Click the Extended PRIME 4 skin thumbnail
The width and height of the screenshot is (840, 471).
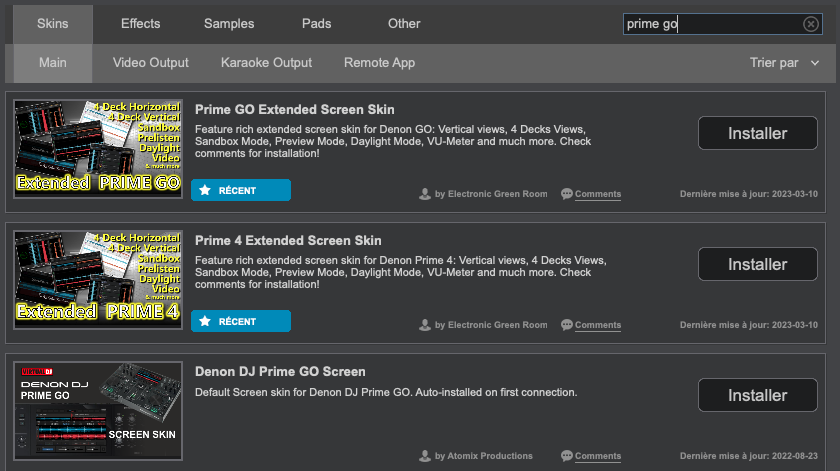98,280
